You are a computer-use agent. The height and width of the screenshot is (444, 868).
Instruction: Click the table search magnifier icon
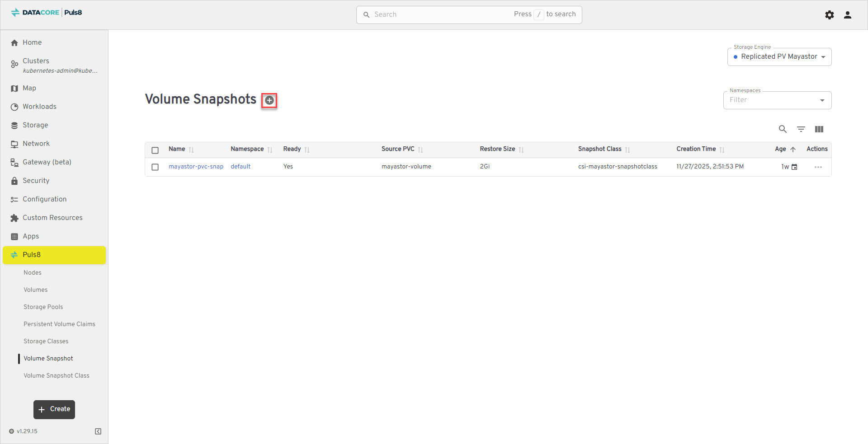coord(783,129)
